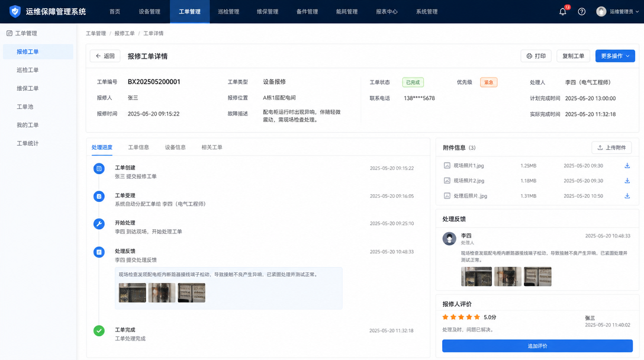Click the 开始处理 wrench step icon
Image resolution: width=644 pixels, height=360 pixels.
point(99,224)
